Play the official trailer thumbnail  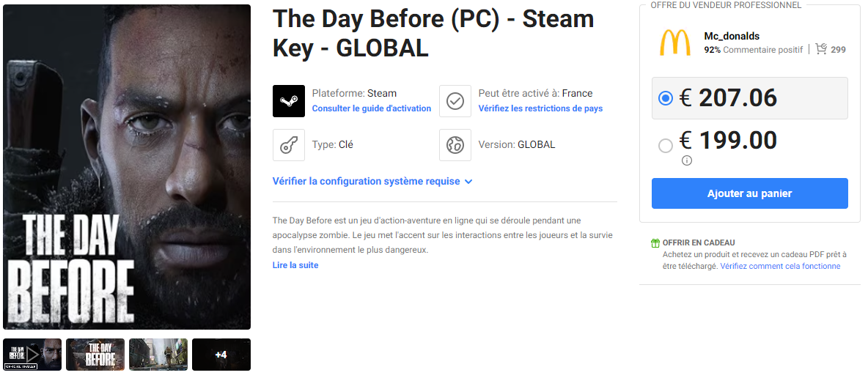pos(32,355)
